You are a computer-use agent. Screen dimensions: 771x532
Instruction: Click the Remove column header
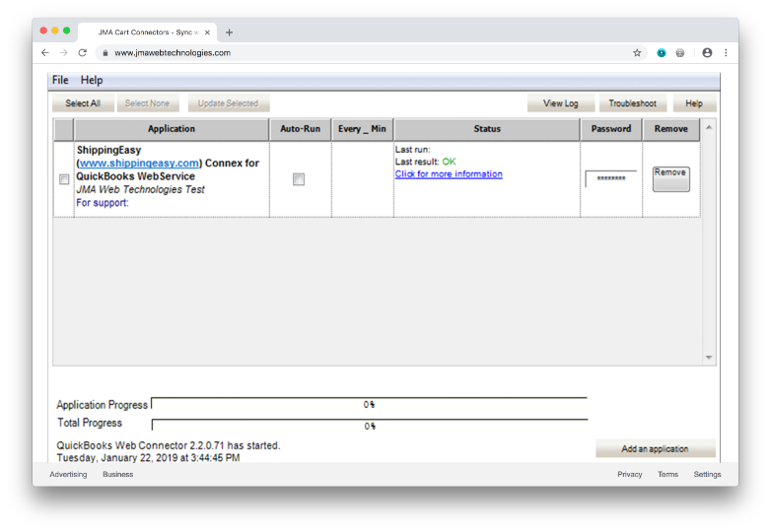click(670, 129)
